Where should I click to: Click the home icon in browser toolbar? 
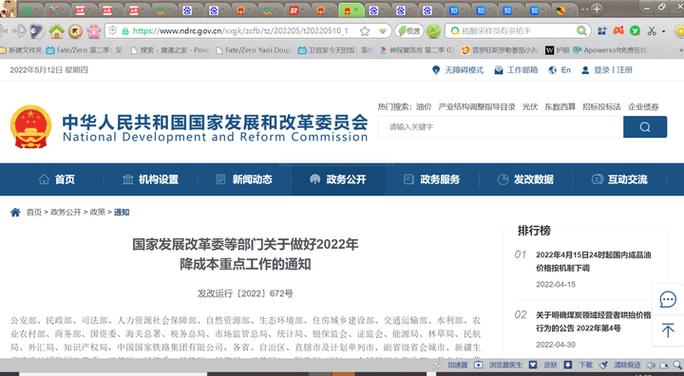pos(56,31)
